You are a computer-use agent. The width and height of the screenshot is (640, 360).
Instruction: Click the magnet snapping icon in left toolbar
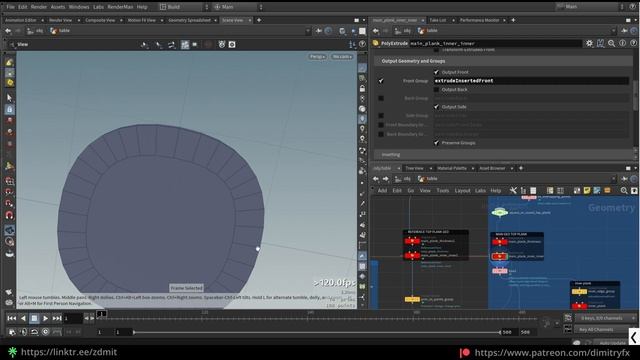(x=9, y=215)
